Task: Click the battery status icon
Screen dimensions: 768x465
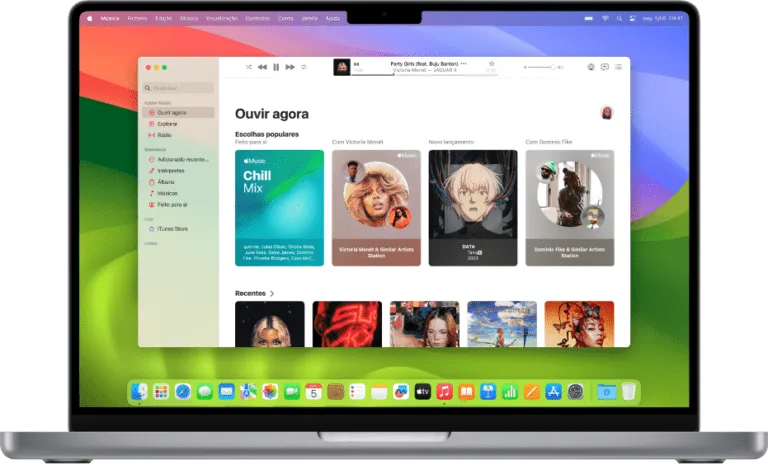Action: coord(589,19)
